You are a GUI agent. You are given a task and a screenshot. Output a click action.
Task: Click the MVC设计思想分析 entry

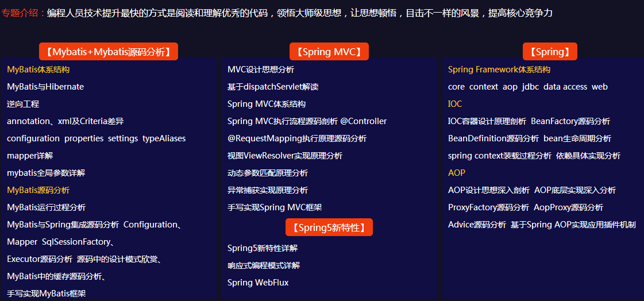pos(261,70)
